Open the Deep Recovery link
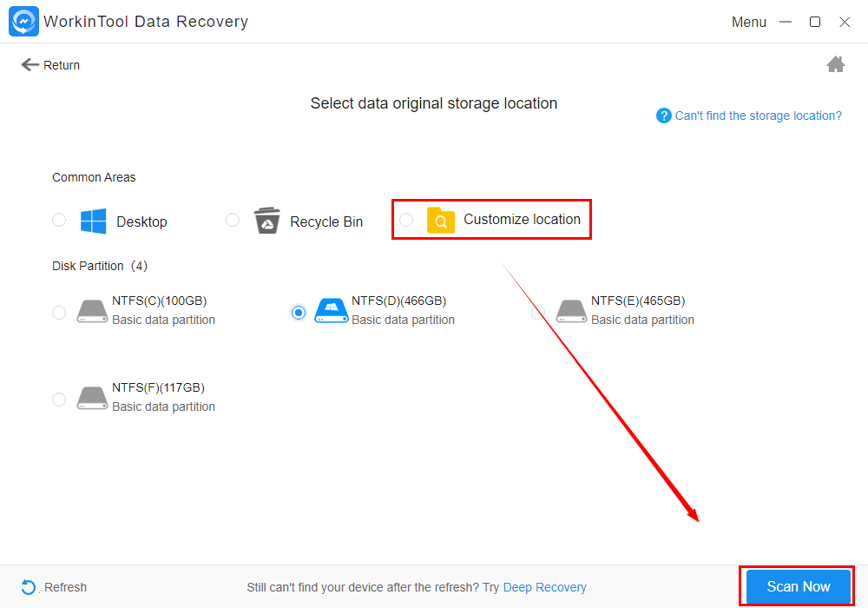Viewport: 868px width, 608px height. [x=544, y=588]
